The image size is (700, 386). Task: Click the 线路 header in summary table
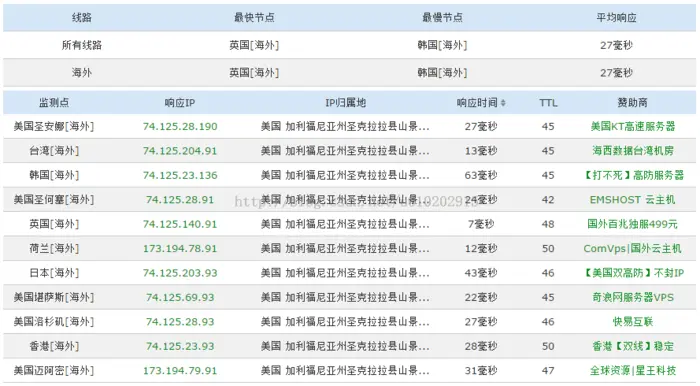tap(82, 17)
